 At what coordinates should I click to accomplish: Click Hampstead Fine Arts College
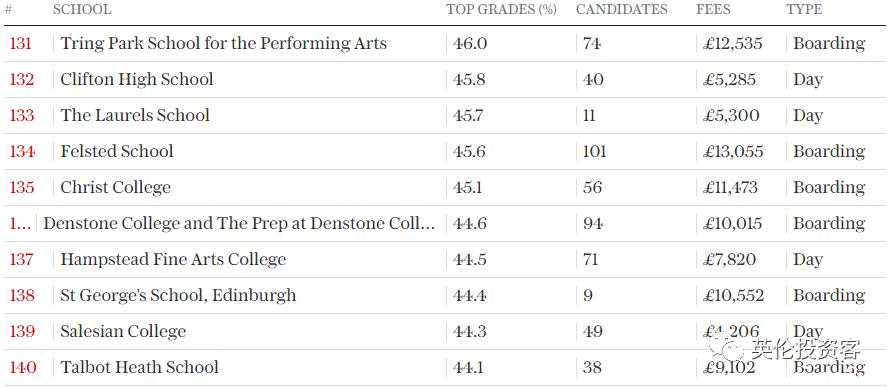pyautogui.click(x=173, y=259)
